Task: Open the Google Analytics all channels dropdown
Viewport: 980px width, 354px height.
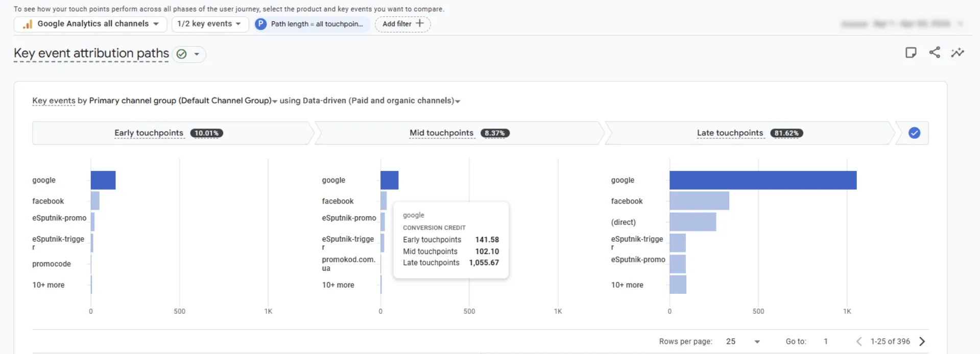Action: (x=90, y=24)
